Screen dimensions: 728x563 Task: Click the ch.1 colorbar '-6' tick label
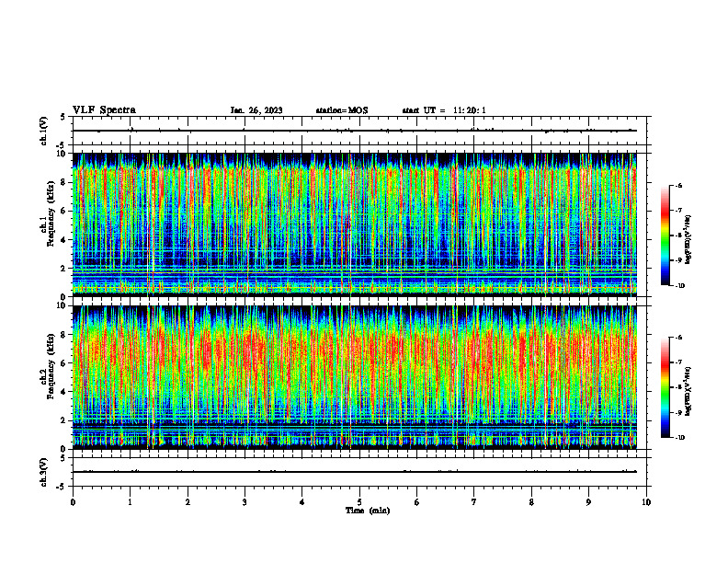pyautogui.click(x=677, y=185)
